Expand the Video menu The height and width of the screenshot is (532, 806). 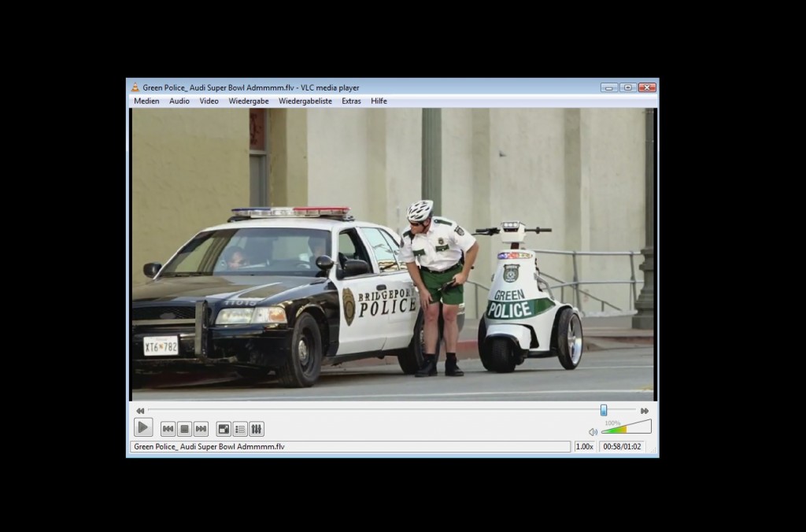click(209, 101)
